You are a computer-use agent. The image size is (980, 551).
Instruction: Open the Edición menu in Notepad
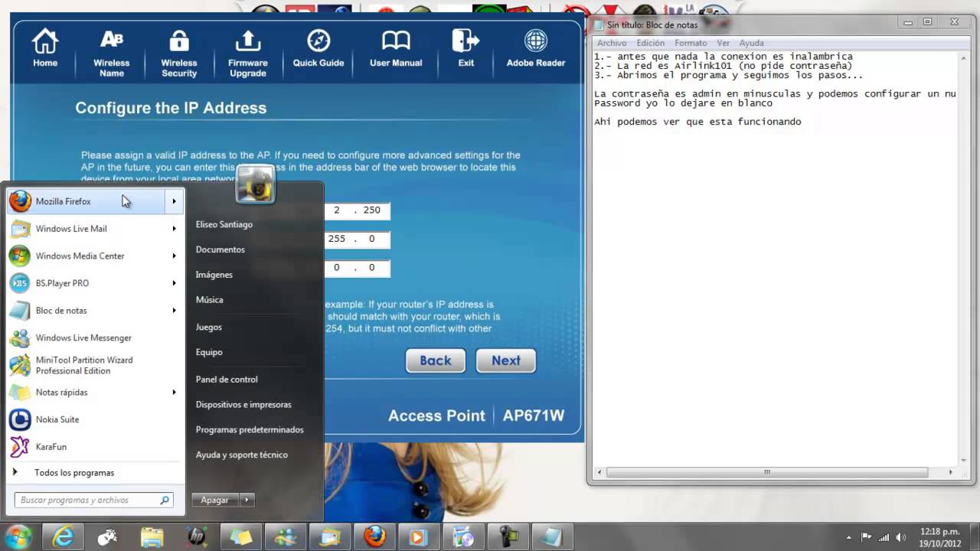651,43
